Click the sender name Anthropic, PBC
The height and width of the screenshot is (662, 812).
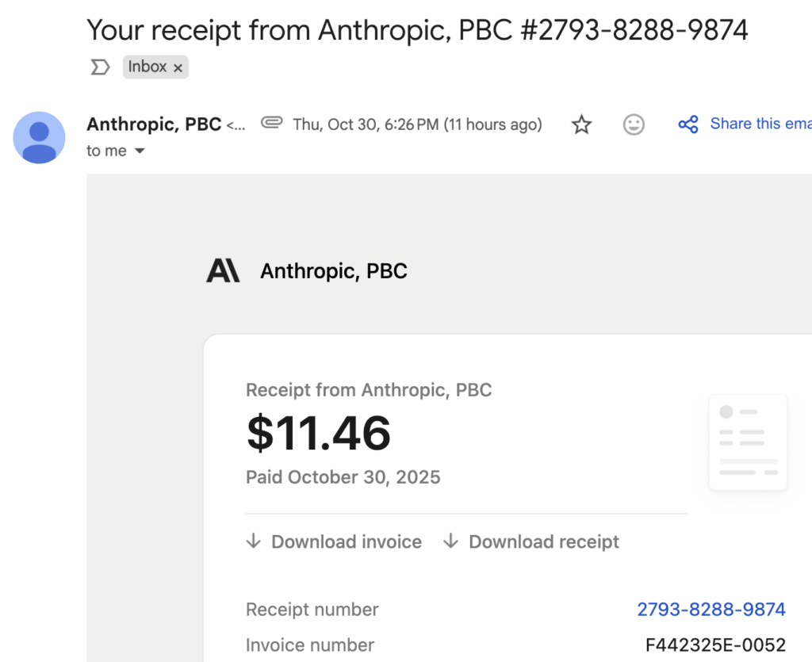[154, 124]
